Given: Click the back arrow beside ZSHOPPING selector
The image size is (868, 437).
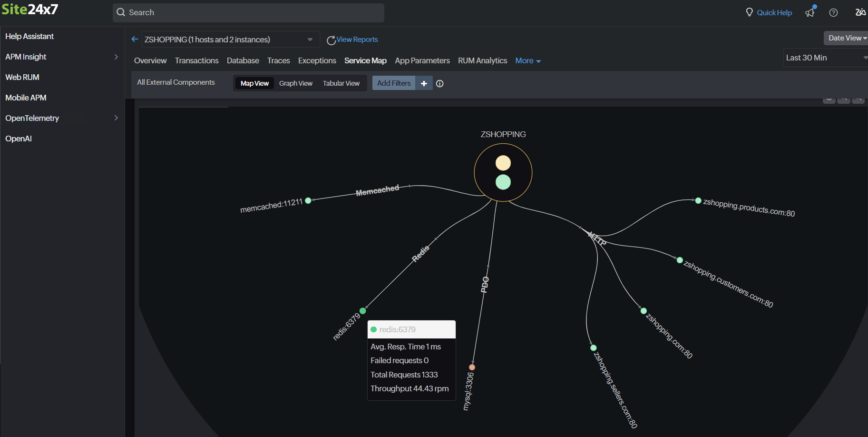Looking at the screenshot, I should 135,40.
